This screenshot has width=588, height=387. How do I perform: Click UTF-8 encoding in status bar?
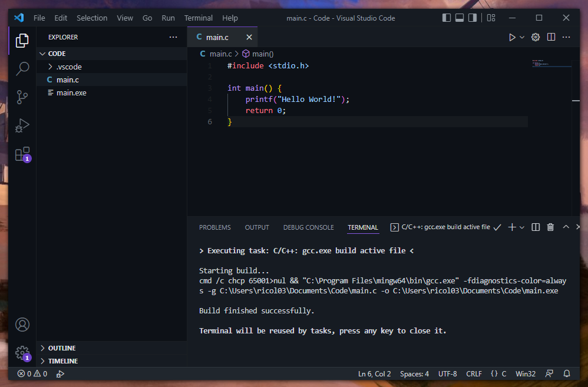(x=447, y=374)
